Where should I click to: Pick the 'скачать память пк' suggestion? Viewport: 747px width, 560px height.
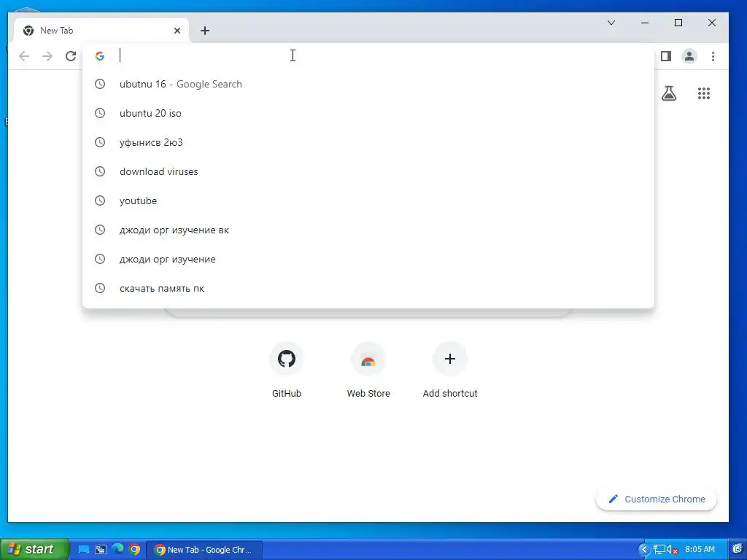(x=368, y=288)
